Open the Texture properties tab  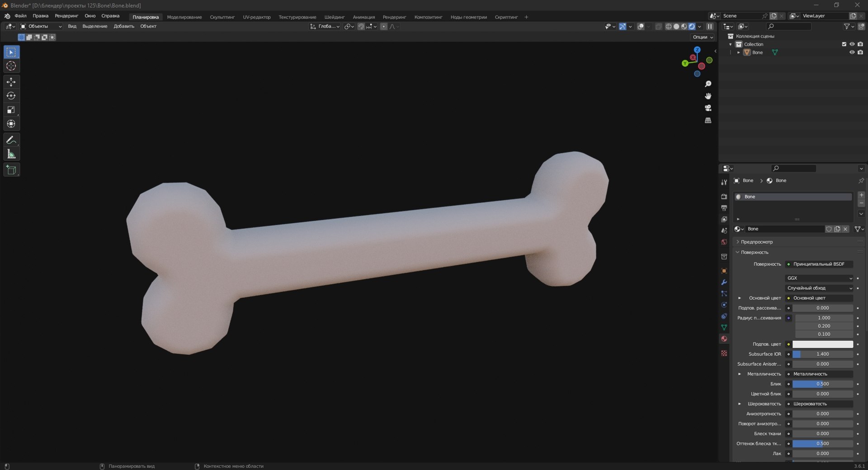click(724, 353)
